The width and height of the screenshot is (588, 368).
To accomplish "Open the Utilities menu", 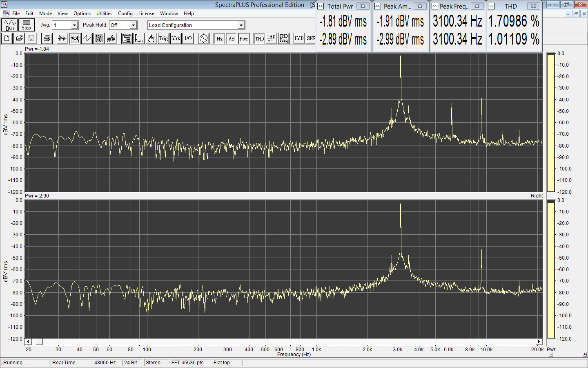I will [104, 13].
